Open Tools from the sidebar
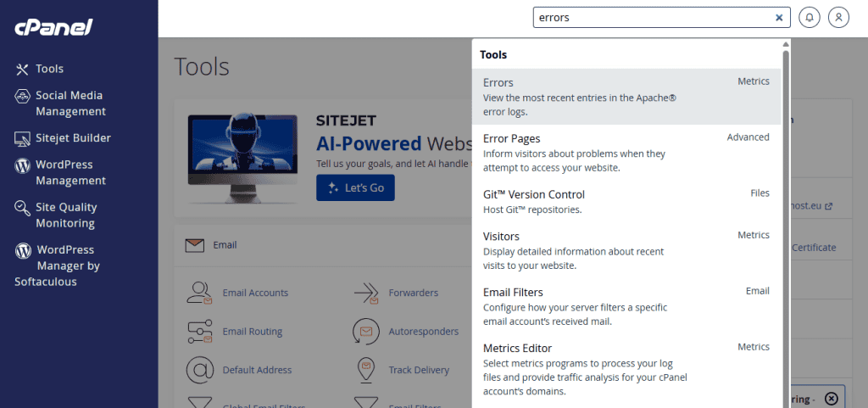Screen dimensions: 868x408 coord(49,69)
